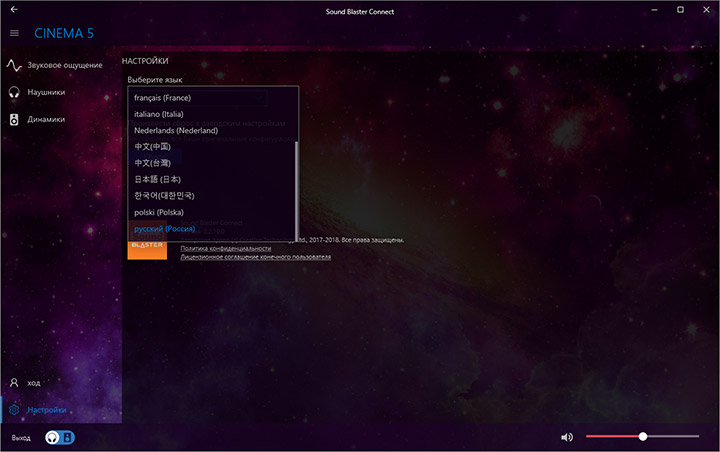This screenshot has width=720, height=452.
Task: Select 中文(台灣) language option
Action: coord(212,163)
